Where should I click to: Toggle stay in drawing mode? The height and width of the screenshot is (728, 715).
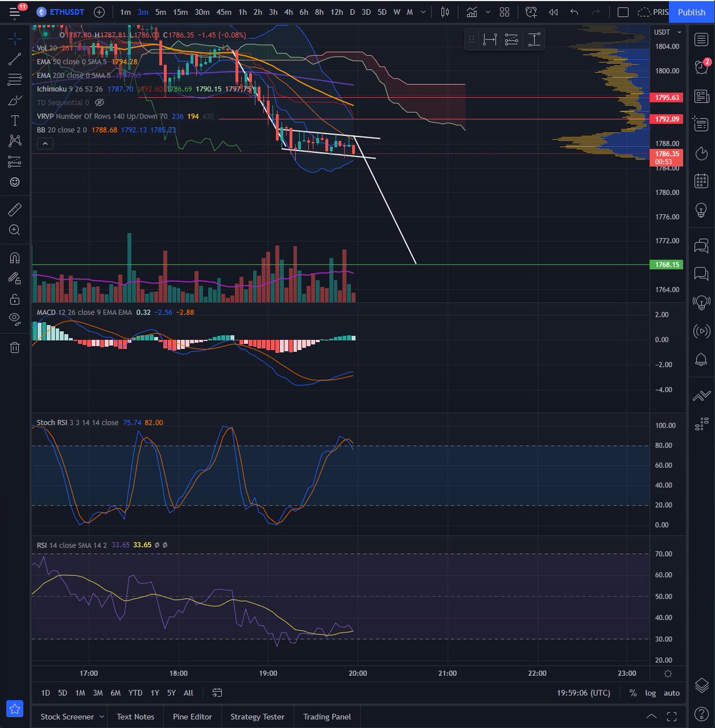[15, 278]
